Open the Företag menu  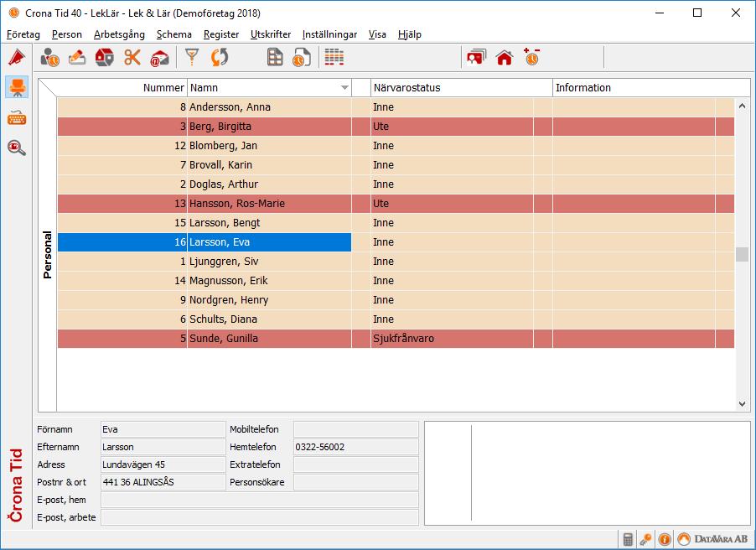pos(23,34)
